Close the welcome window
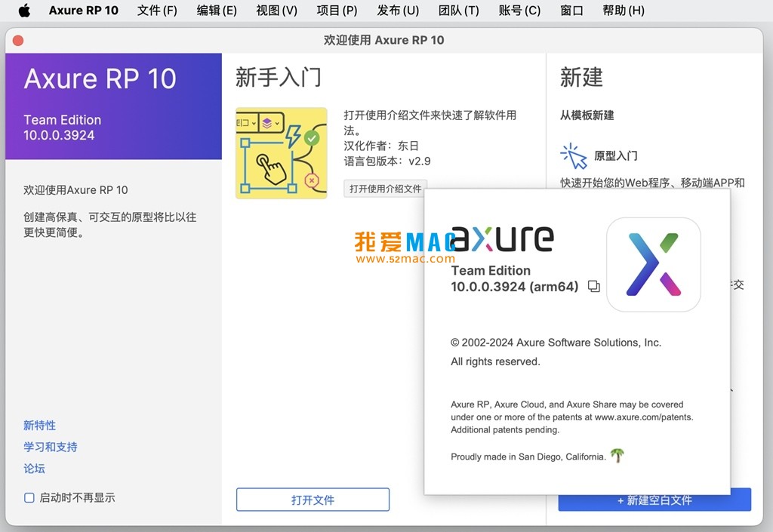This screenshot has width=773, height=532. 18,41
